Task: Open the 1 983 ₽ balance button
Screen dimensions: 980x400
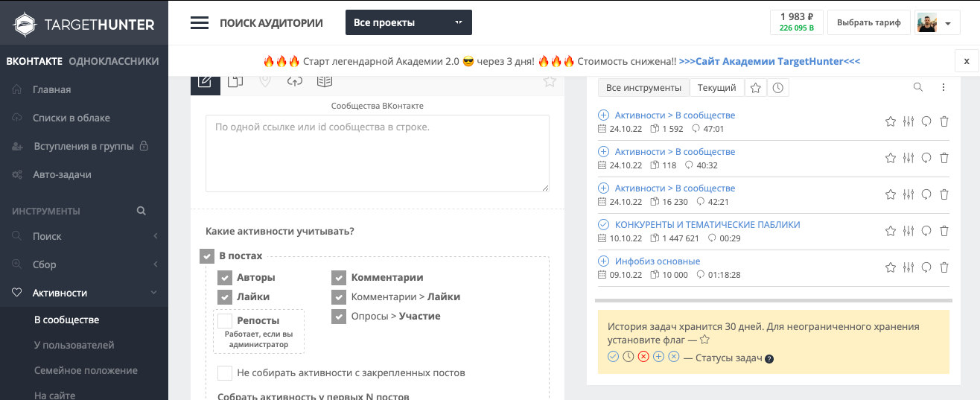Action: pyautogui.click(x=797, y=22)
